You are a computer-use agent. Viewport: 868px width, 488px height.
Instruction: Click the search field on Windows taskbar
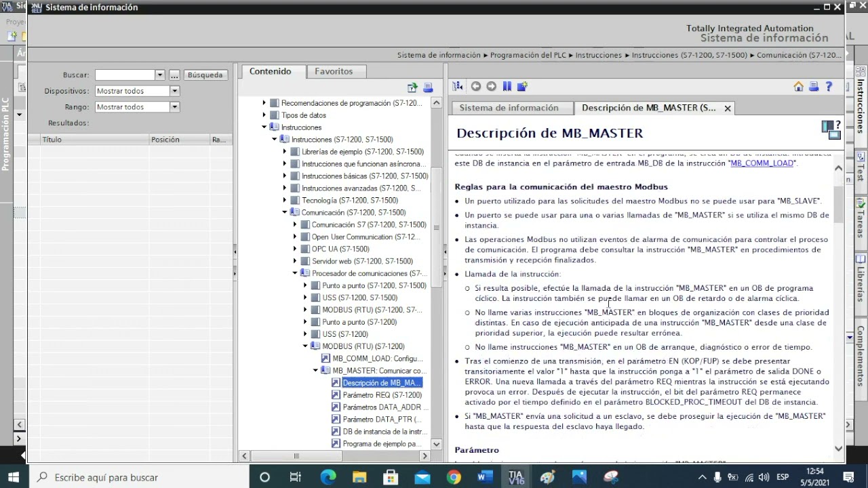tap(138, 477)
